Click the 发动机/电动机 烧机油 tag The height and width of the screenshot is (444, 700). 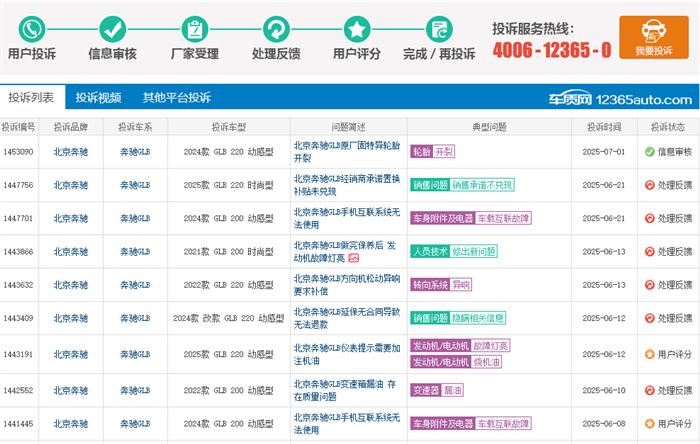[456, 362]
